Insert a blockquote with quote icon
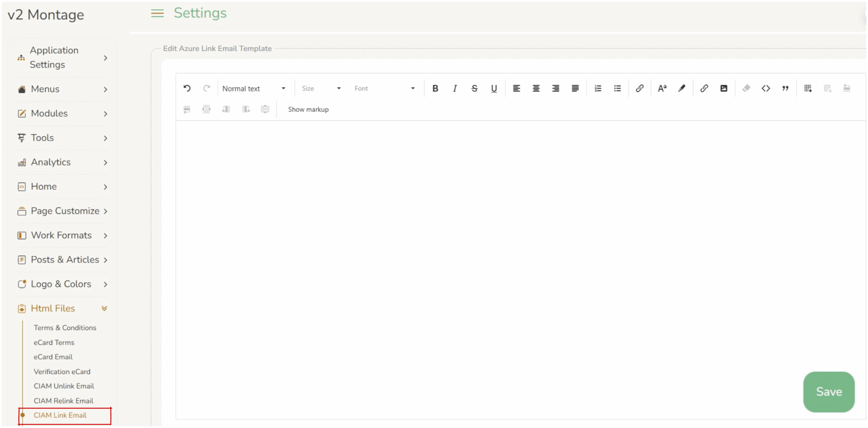The image size is (868, 428). [785, 89]
